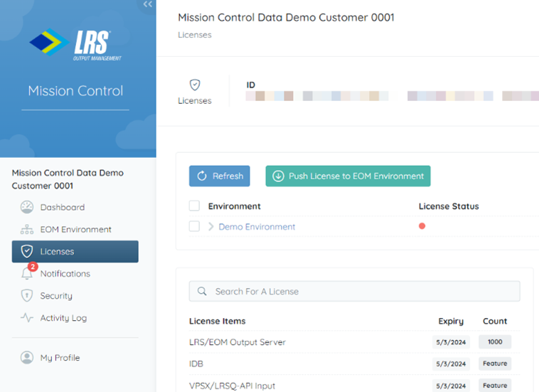This screenshot has height=392, width=539.
Task: Check the Demo Environment row checkbox
Action: pyautogui.click(x=194, y=226)
